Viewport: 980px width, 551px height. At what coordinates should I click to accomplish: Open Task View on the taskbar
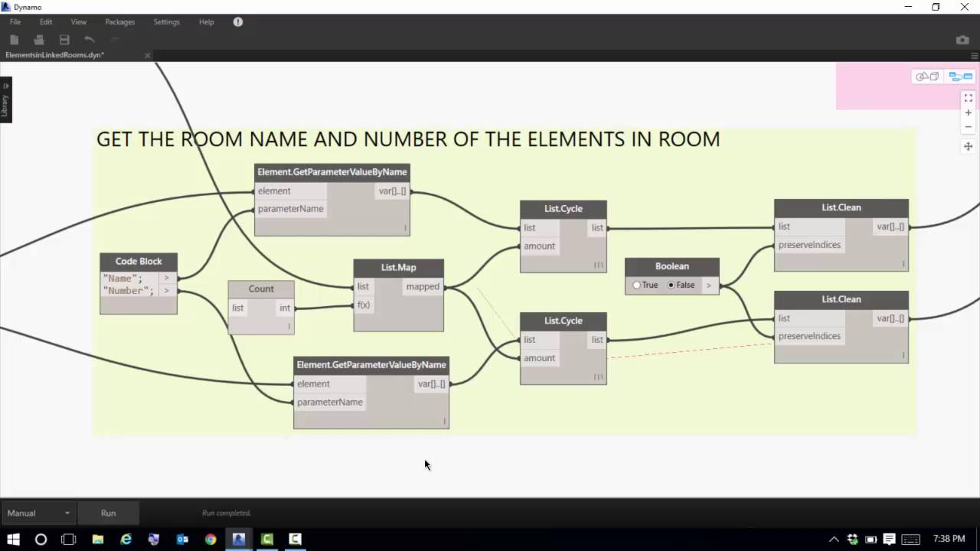[69, 539]
